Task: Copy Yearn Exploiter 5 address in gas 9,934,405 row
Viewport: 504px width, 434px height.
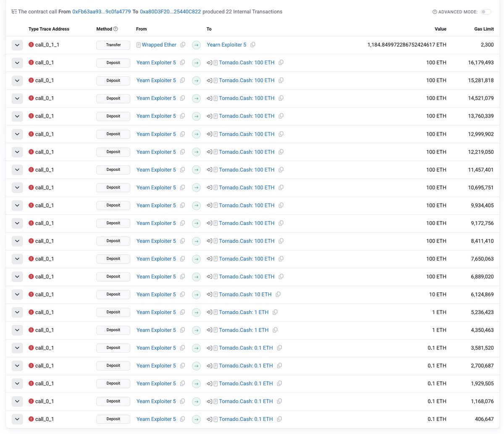Action: coord(182,205)
